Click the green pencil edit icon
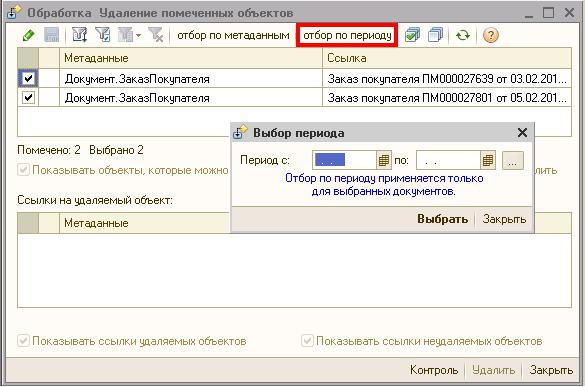 [29, 35]
